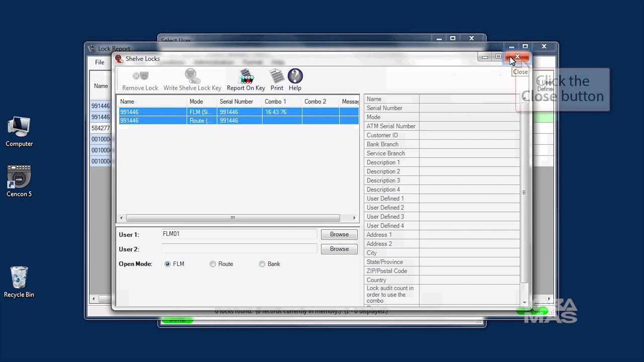
Task: Click the 584277 row in Lock Report list
Action: click(x=101, y=128)
